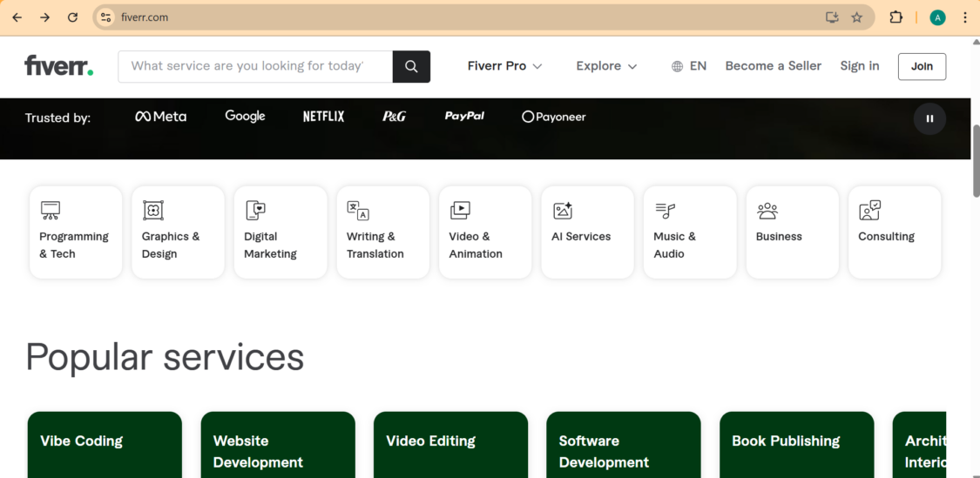Click the Sign in link

pos(860,66)
